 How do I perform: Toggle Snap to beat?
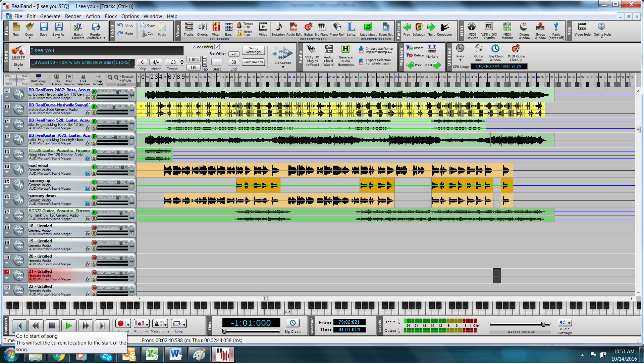point(98,80)
